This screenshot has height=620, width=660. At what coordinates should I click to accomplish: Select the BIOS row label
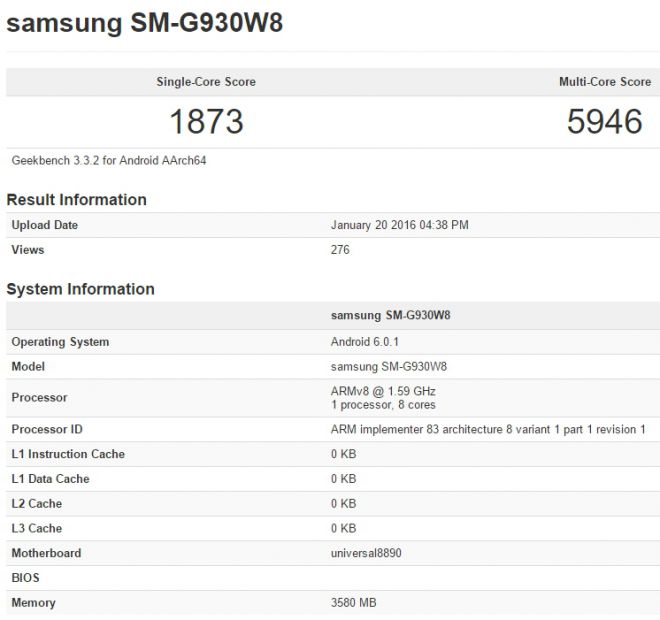tap(25, 578)
